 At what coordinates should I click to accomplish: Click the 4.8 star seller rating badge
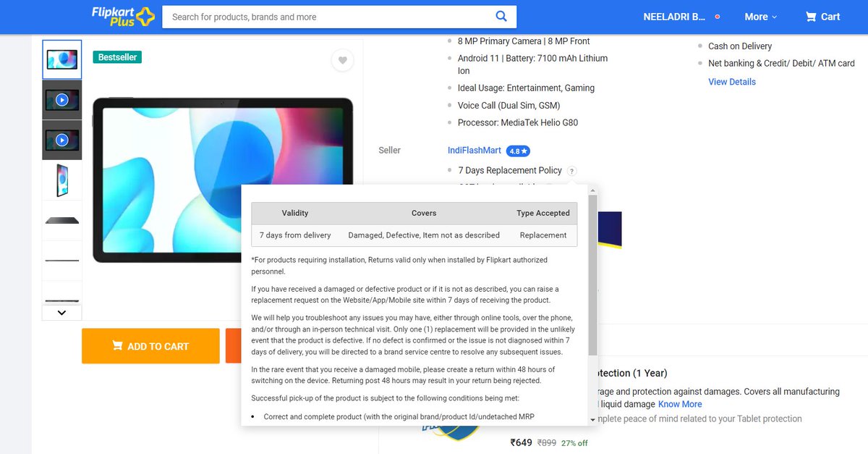tap(518, 151)
